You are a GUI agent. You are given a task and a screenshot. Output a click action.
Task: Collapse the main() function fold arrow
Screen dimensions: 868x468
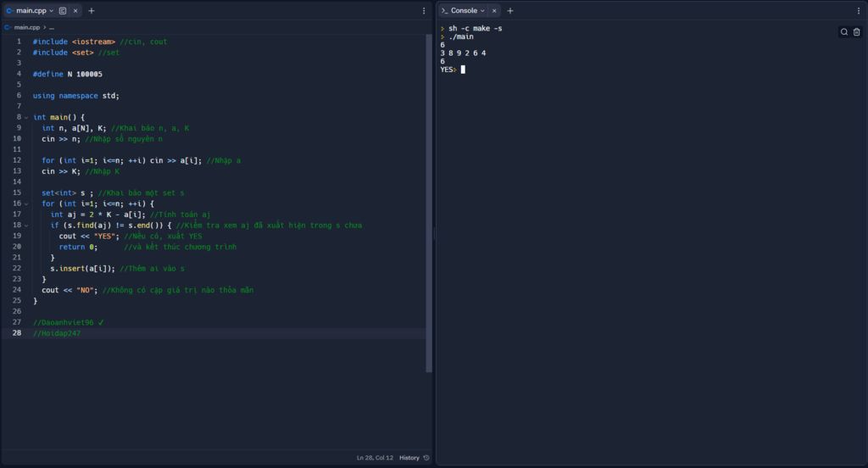pyautogui.click(x=26, y=117)
